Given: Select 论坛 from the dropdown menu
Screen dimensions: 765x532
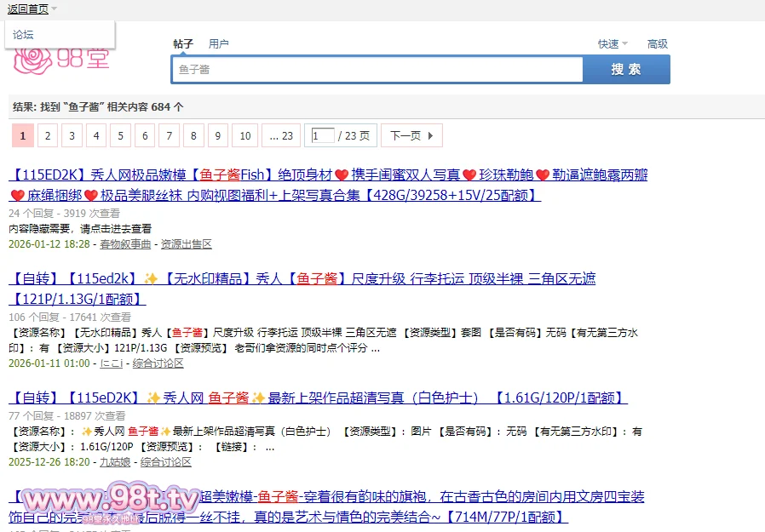Looking at the screenshot, I should [24, 35].
